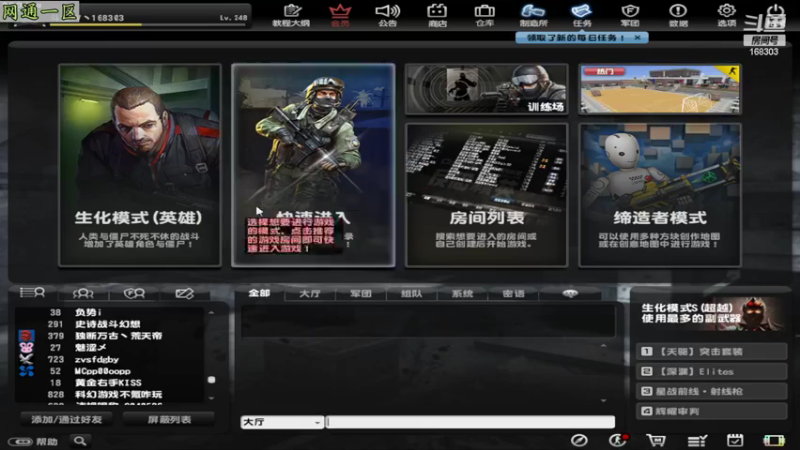800x450 pixels.
Task: Select chat tab 全部
Action: [259, 293]
